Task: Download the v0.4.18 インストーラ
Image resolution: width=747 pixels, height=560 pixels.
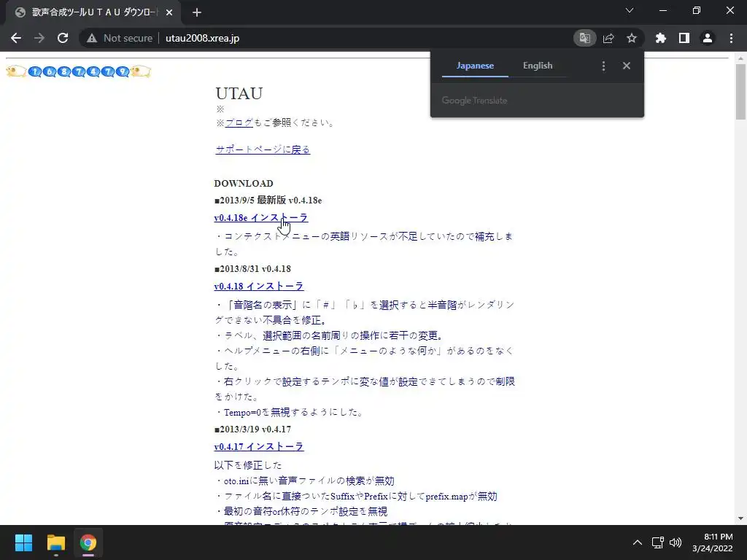Action: click(259, 286)
